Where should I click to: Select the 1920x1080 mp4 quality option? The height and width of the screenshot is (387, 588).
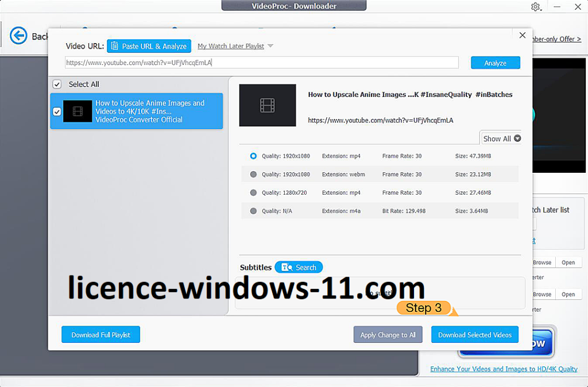(253, 156)
